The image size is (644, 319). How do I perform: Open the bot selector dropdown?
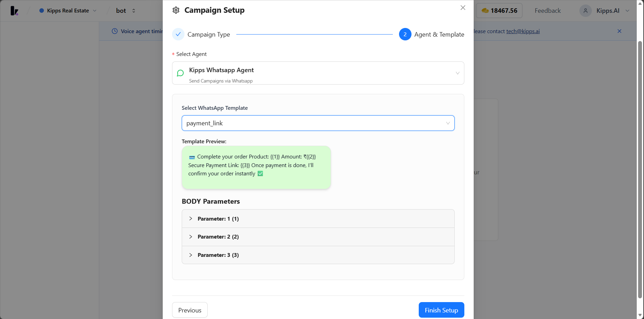pyautogui.click(x=126, y=11)
